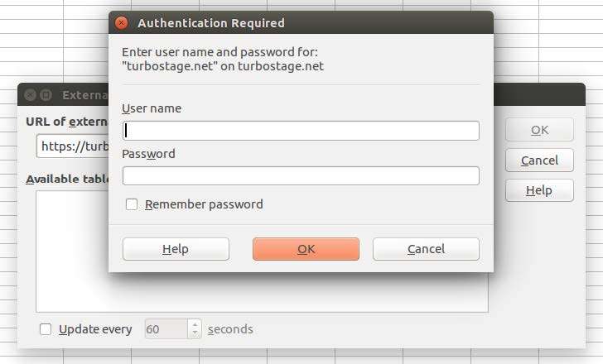This screenshot has width=603, height=364.
Task: Toggle the Update every checkbox
Action: point(46,329)
